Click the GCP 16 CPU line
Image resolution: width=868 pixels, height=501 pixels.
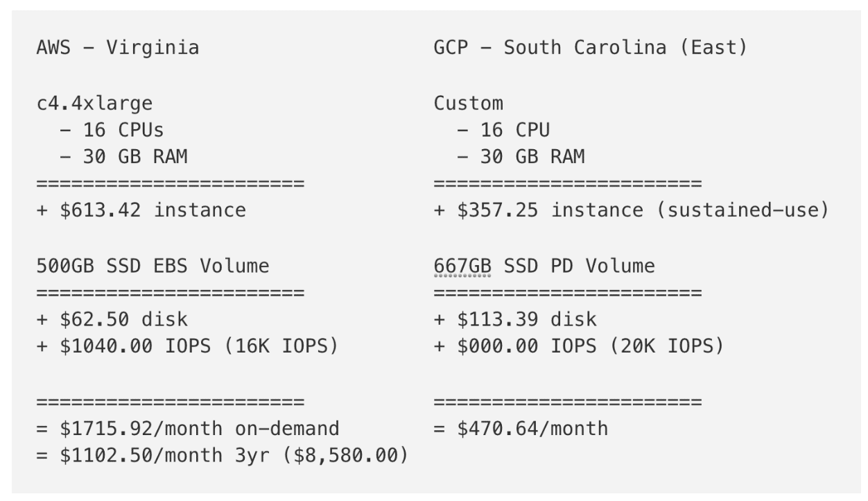pyautogui.click(x=503, y=130)
